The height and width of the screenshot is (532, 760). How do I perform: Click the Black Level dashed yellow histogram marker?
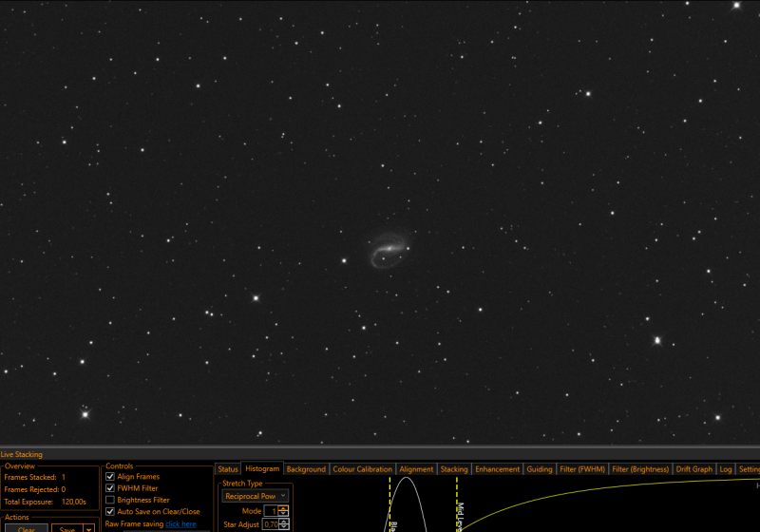click(389, 503)
